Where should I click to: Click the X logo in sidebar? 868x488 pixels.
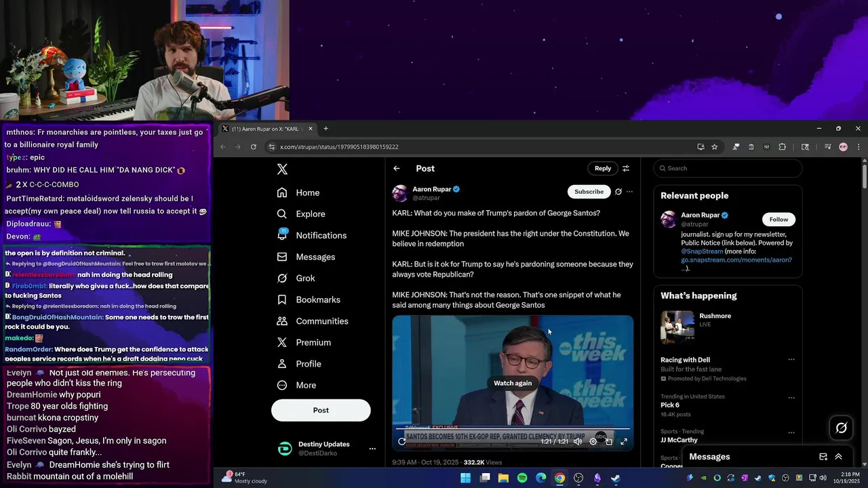(x=282, y=169)
